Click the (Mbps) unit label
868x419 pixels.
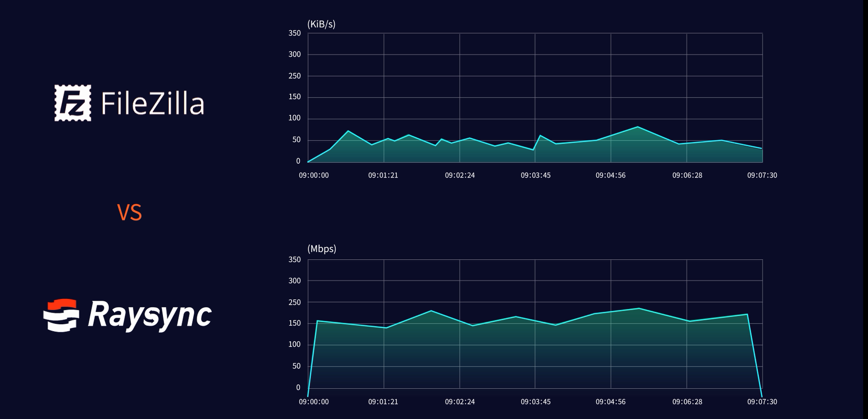click(322, 249)
